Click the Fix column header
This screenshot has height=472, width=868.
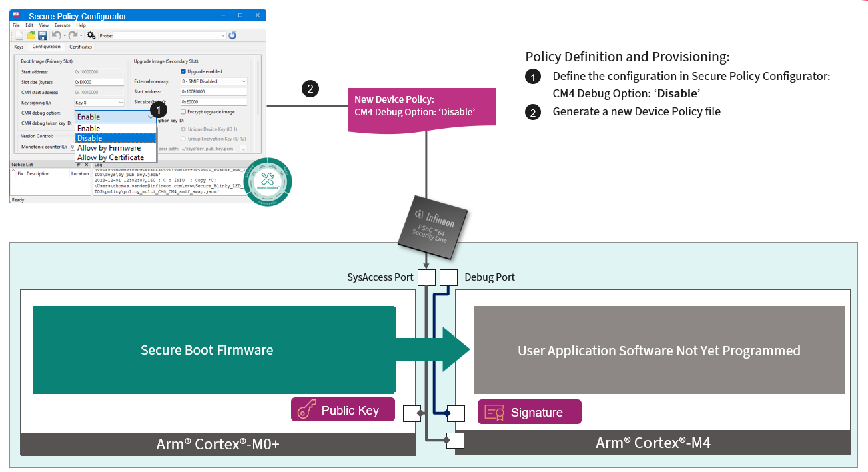[20, 173]
